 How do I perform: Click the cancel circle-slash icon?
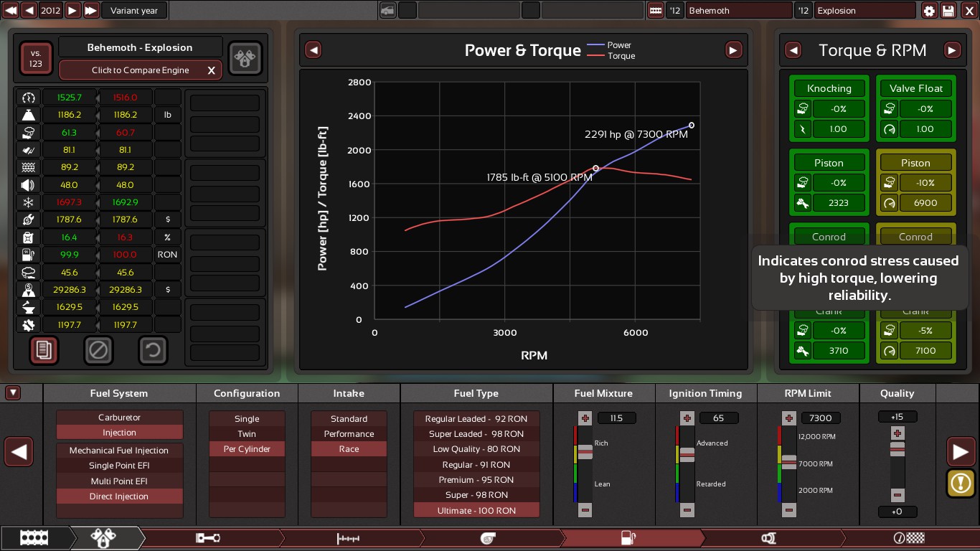tap(98, 350)
